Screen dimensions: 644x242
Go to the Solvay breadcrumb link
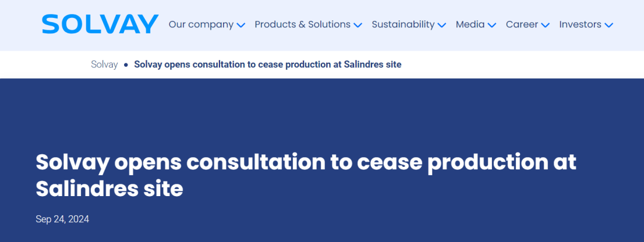click(104, 64)
